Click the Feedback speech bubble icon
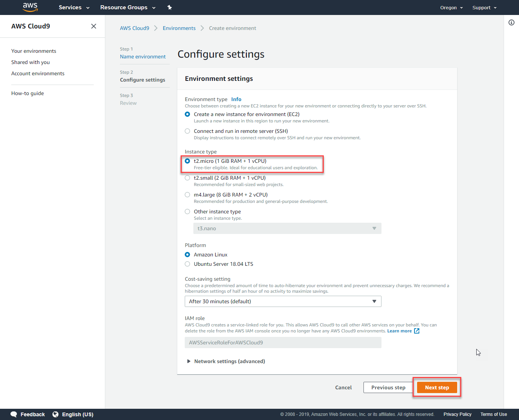The height and width of the screenshot is (420, 519). [x=14, y=414]
